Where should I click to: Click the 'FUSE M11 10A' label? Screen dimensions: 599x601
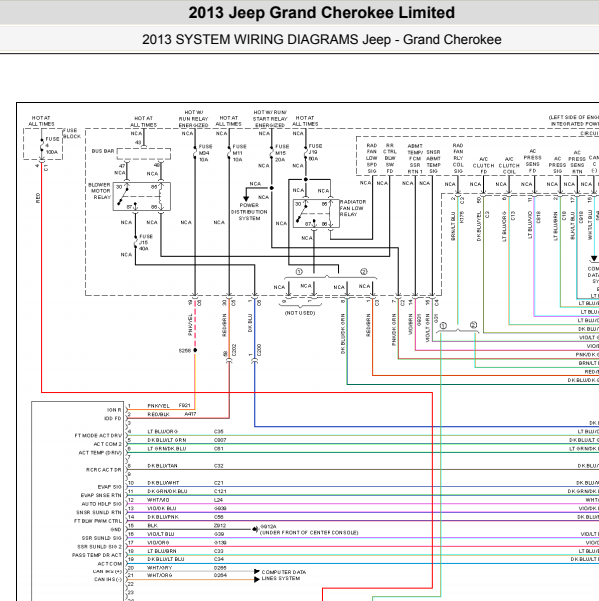(239, 153)
